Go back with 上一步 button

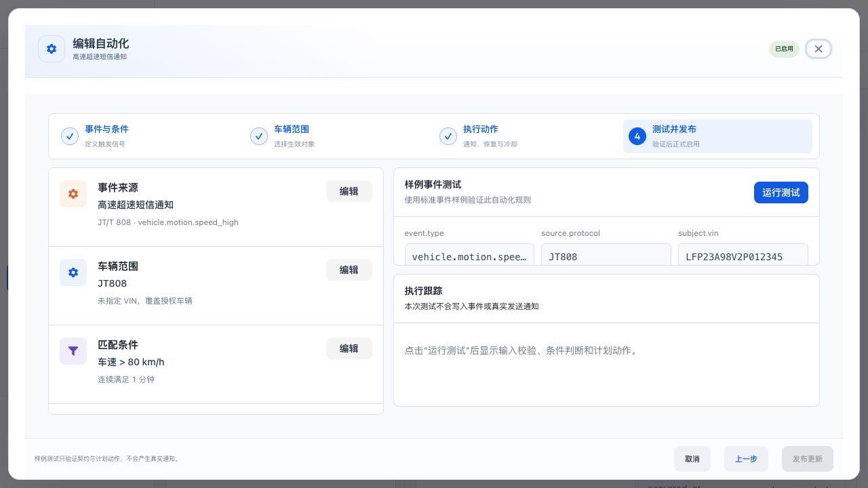point(746,459)
